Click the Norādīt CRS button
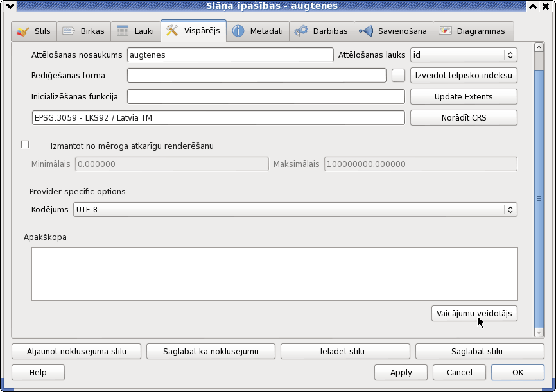Image resolution: width=556 pixels, height=392 pixels. pos(464,117)
